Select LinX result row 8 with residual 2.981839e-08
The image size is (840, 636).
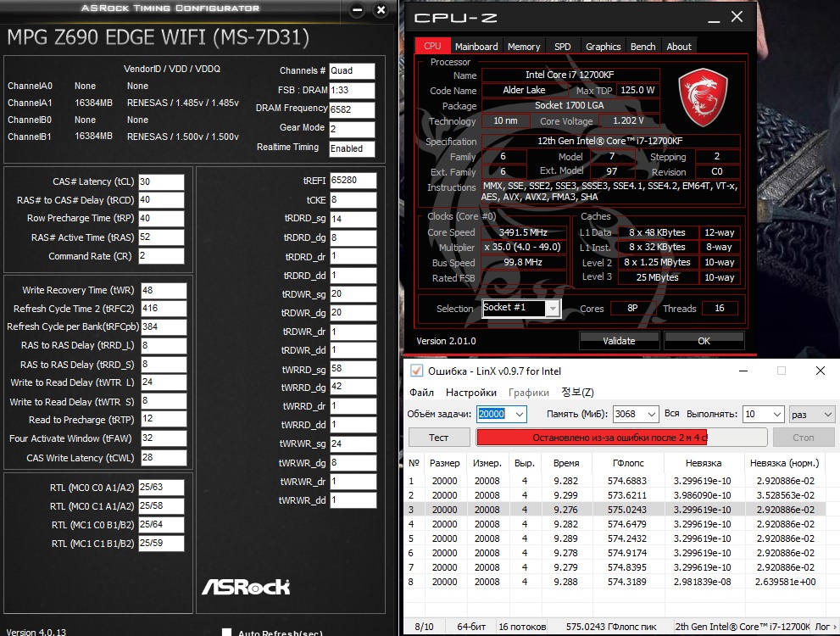pyautogui.click(x=616, y=582)
